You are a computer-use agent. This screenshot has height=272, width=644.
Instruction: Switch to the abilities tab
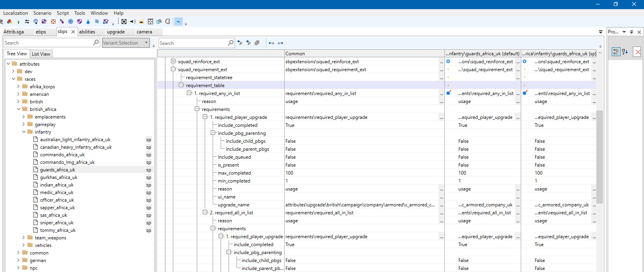pyautogui.click(x=87, y=32)
